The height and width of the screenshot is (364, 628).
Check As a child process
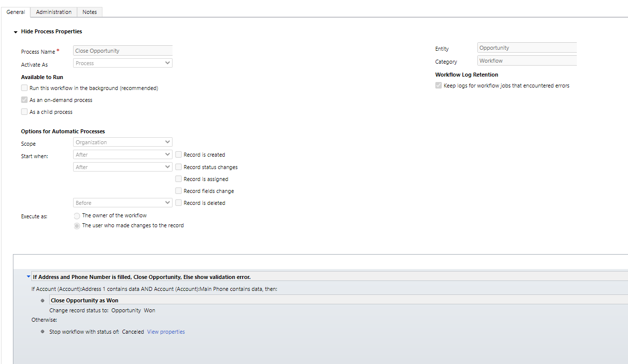(24, 111)
